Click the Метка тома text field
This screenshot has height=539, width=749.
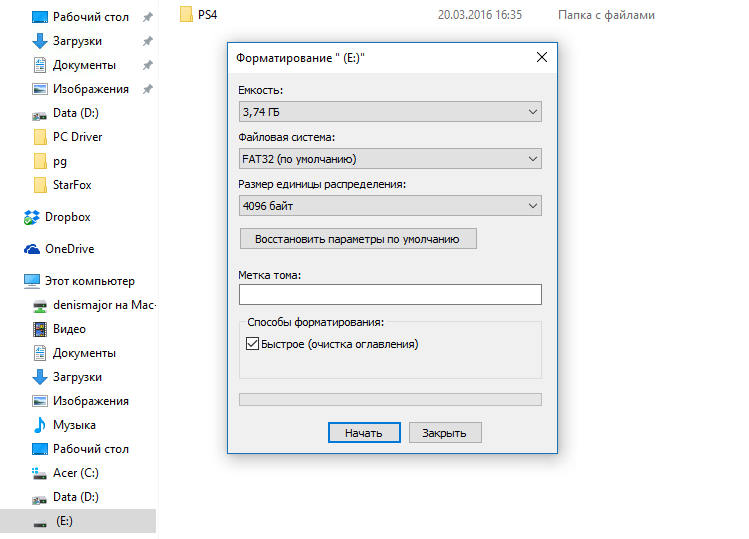click(x=390, y=294)
